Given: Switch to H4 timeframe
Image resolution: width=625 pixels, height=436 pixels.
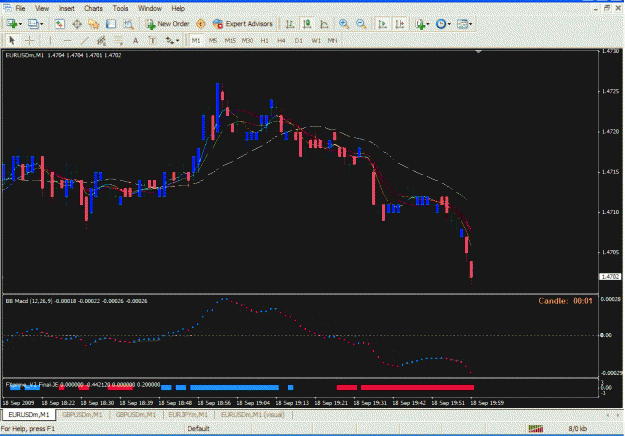Looking at the screenshot, I should (281, 41).
